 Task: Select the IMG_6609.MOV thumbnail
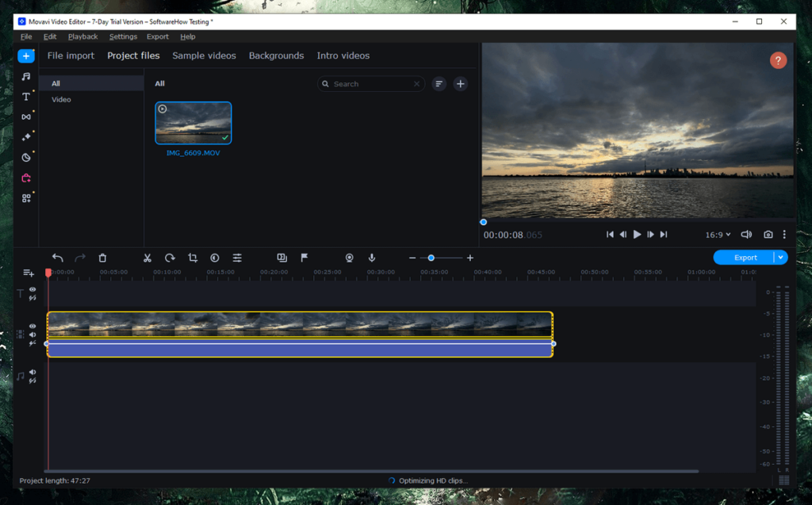193,123
